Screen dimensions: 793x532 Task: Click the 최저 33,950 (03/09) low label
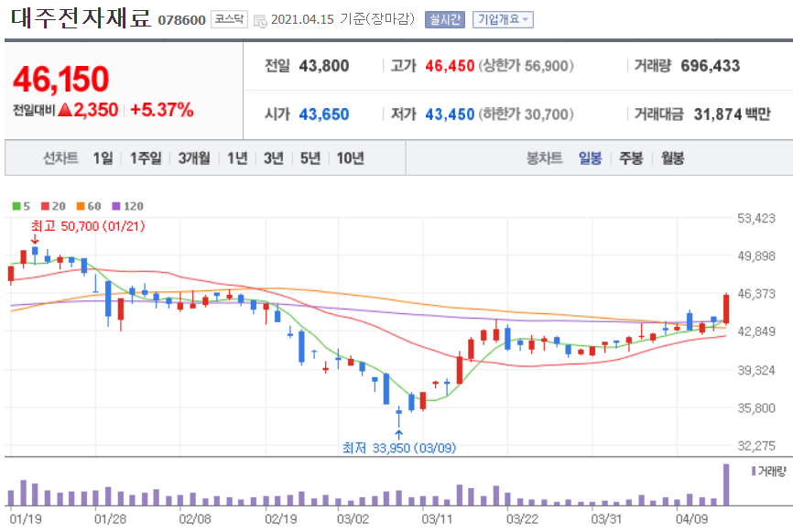point(399,448)
